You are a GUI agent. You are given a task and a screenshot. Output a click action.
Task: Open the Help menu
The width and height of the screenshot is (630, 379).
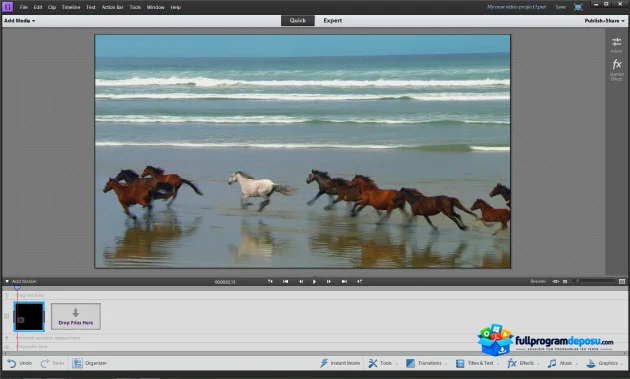click(176, 7)
